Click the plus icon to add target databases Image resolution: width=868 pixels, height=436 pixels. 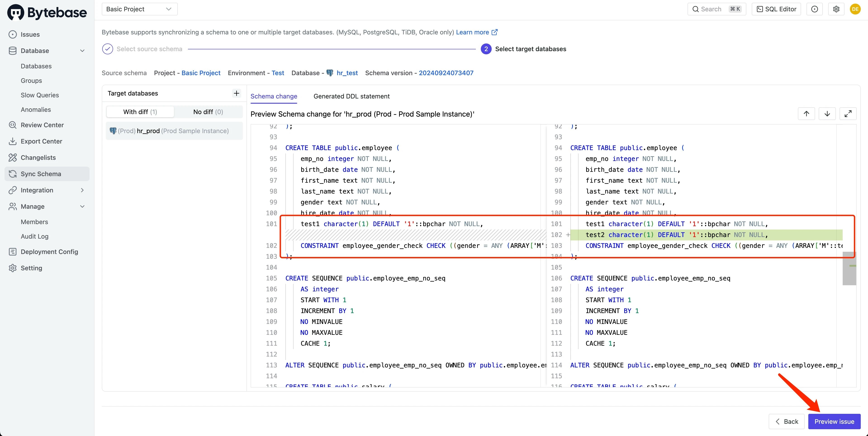[237, 93]
